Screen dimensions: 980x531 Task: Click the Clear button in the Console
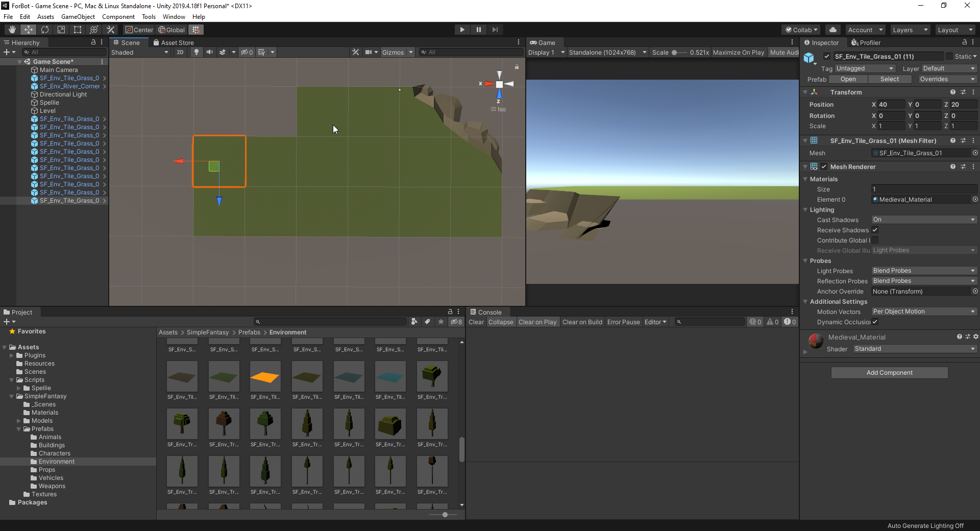(476, 322)
